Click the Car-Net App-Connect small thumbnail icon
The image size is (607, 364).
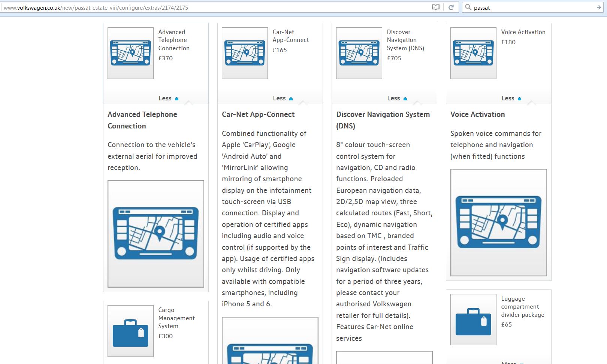click(245, 53)
